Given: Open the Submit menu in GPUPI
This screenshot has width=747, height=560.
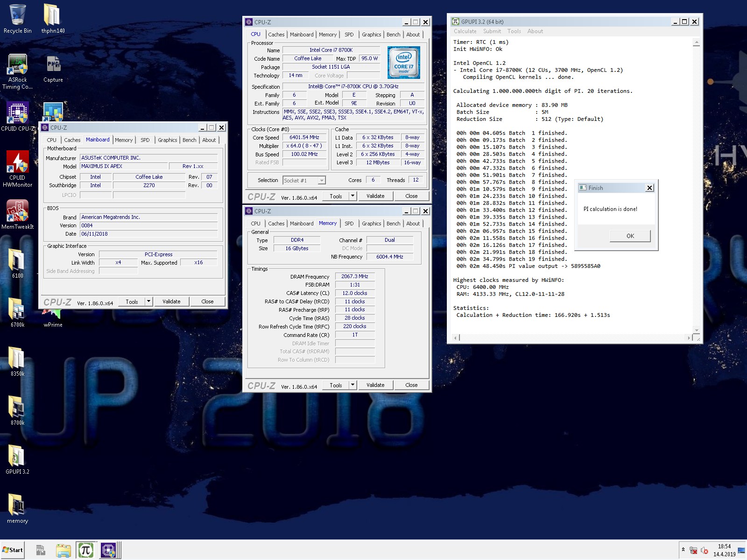Looking at the screenshot, I should 492,31.
